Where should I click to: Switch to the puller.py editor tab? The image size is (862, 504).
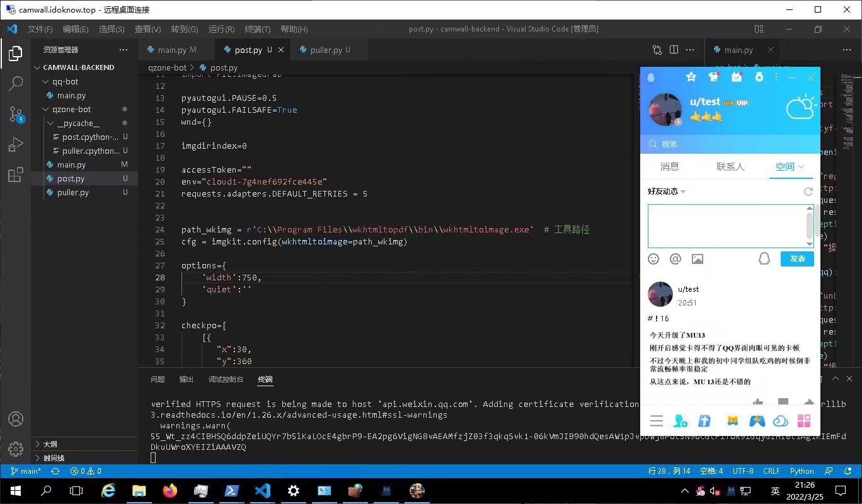tap(326, 50)
